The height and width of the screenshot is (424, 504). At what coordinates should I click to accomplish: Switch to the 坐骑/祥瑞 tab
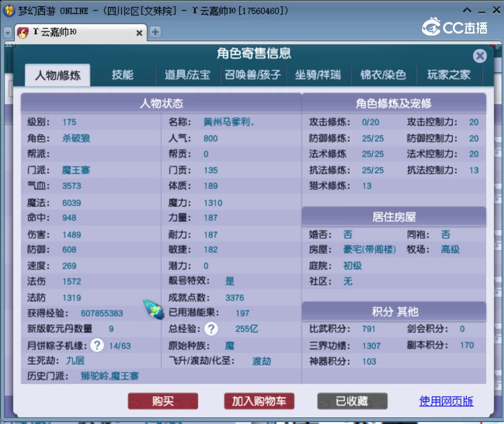point(318,75)
